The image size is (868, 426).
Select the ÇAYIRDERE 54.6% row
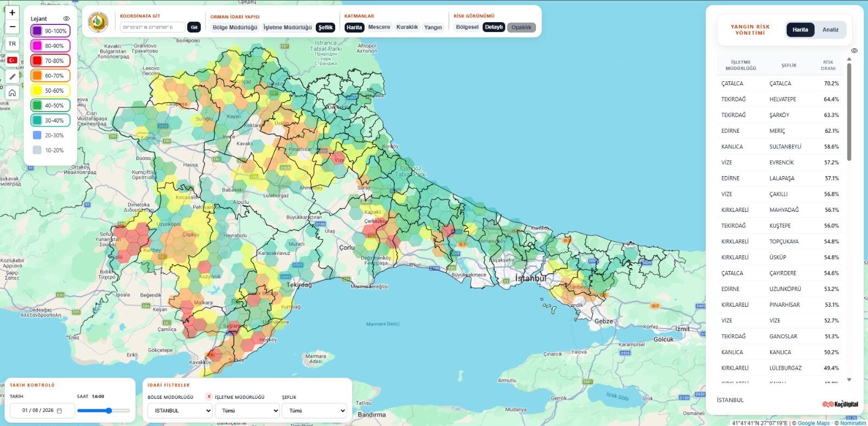tap(780, 273)
